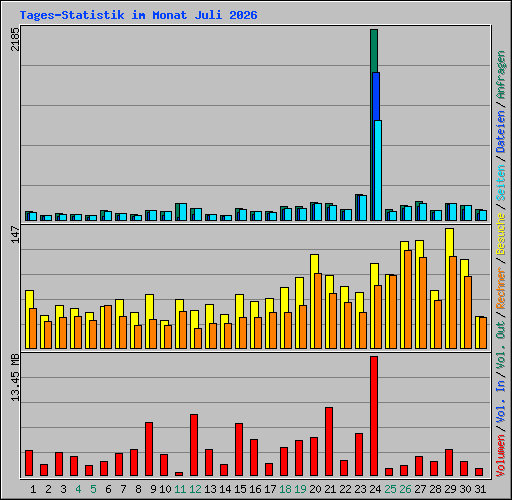The width and height of the screenshot is (512, 500).
Task: Click the day 31 label on the axis
Action: (480, 489)
